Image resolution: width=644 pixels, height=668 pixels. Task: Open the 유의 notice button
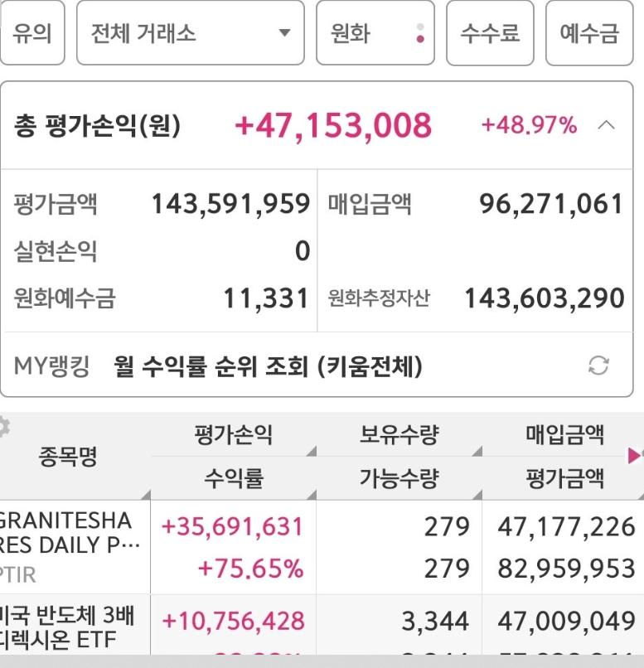tap(32, 33)
